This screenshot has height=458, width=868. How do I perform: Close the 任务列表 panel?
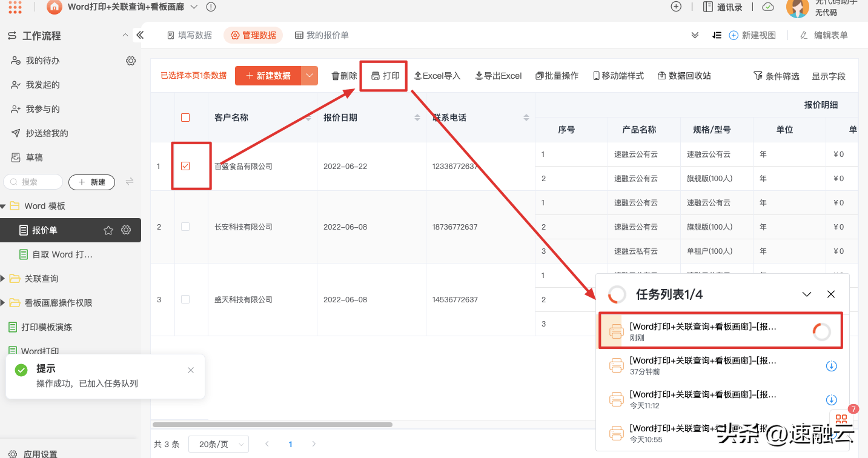click(x=831, y=294)
